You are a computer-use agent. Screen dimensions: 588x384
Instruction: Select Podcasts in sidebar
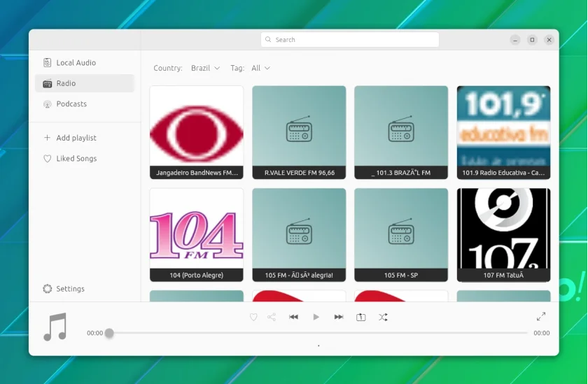point(85,104)
